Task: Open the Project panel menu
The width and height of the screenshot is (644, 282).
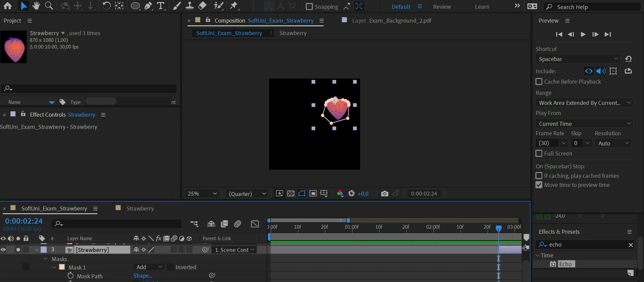Action: 30,21
